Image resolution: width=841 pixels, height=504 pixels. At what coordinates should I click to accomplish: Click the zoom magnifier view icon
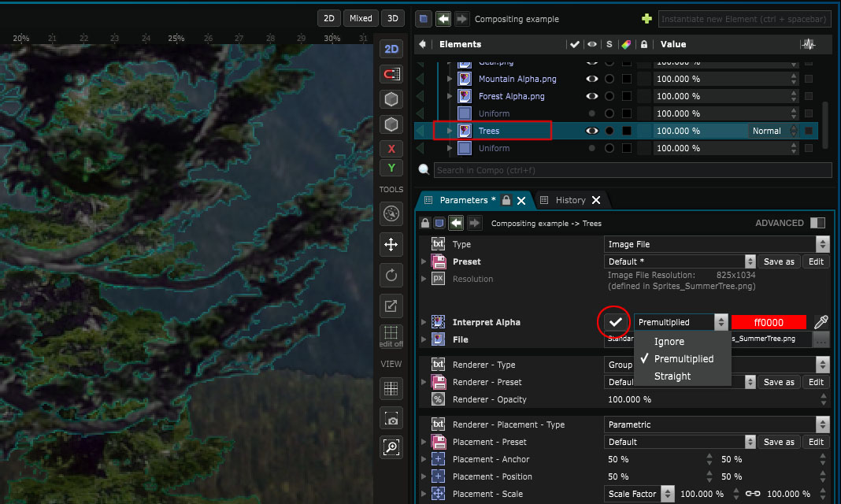click(391, 447)
